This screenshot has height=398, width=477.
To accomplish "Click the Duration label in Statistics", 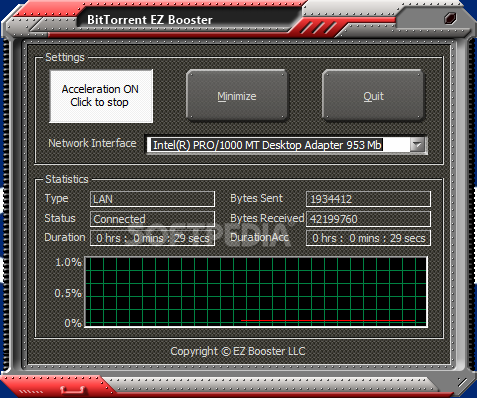I will [x=65, y=237].
